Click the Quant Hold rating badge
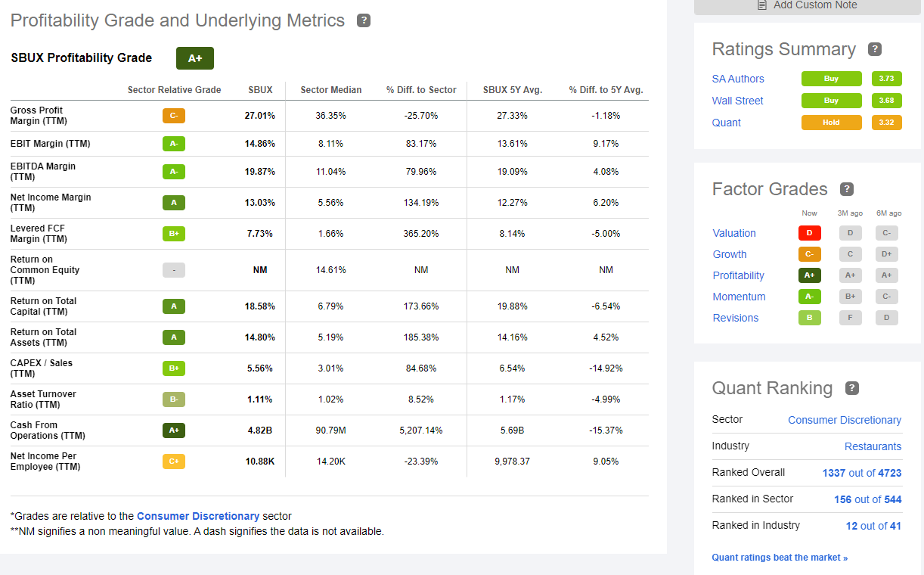This screenshot has height=575, width=924. pos(831,123)
